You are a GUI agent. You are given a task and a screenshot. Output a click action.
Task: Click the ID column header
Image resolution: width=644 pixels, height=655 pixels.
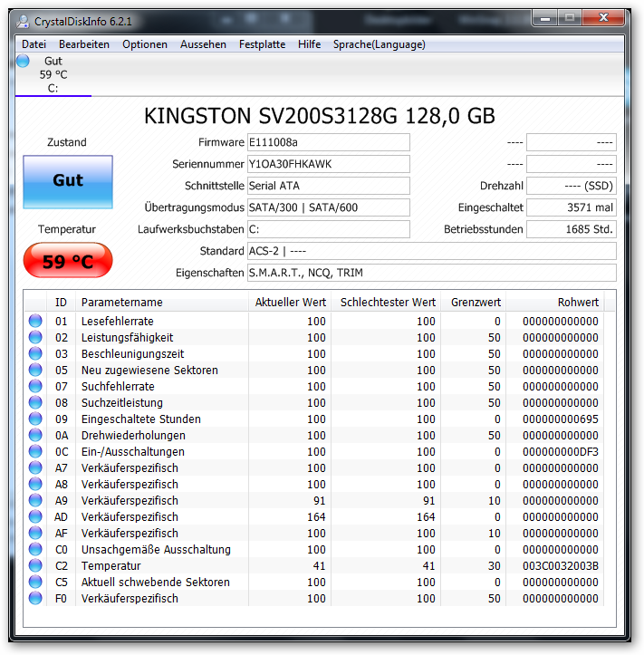pyautogui.click(x=61, y=302)
